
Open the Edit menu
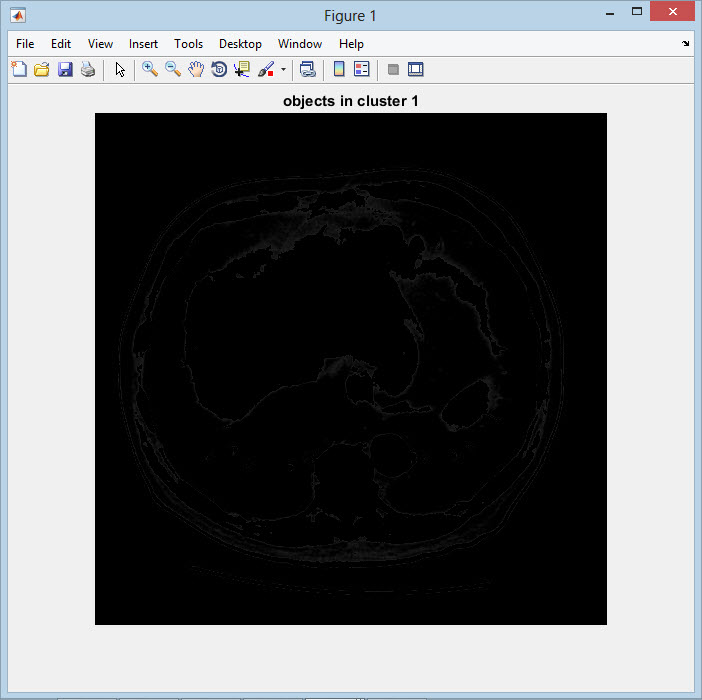point(61,44)
